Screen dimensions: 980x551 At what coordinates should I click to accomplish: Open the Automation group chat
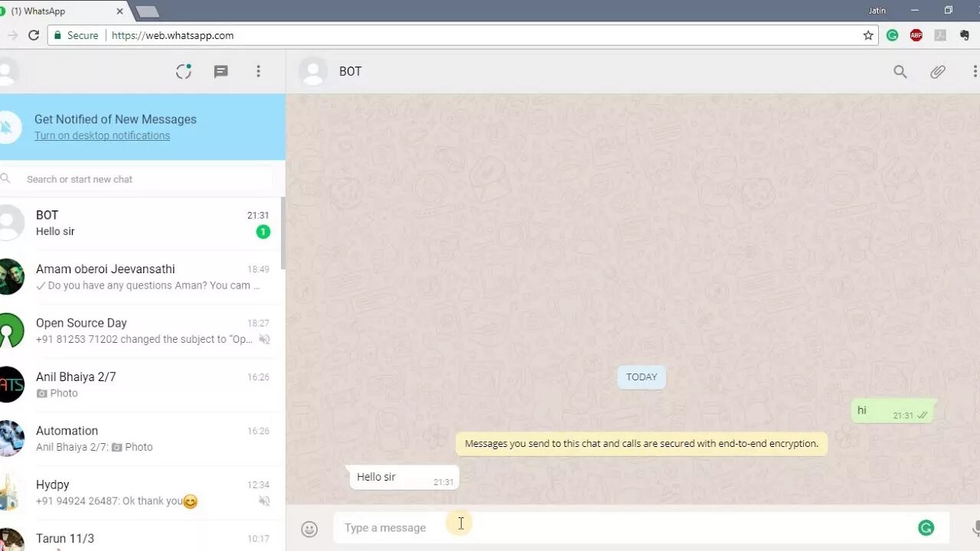[x=140, y=439]
